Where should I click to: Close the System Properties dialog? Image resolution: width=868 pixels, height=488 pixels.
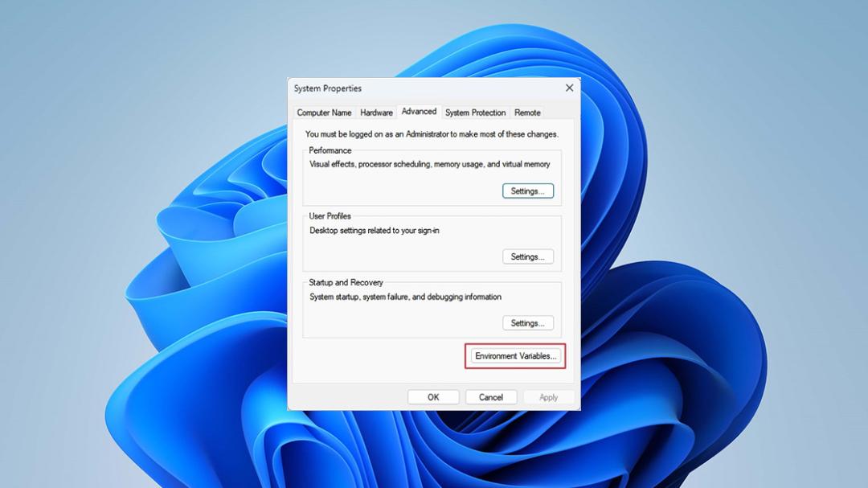click(569, 88)
